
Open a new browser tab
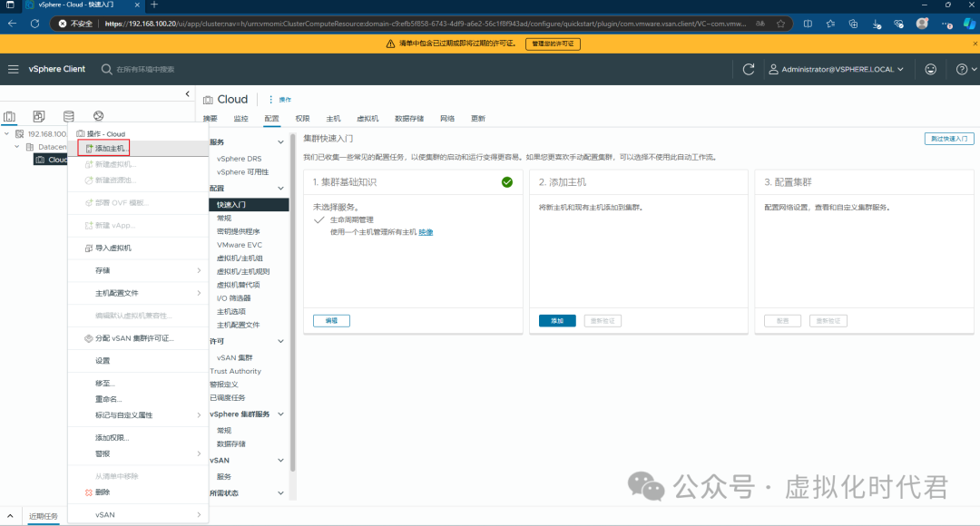pyautogui.click(x=154, y=5)
